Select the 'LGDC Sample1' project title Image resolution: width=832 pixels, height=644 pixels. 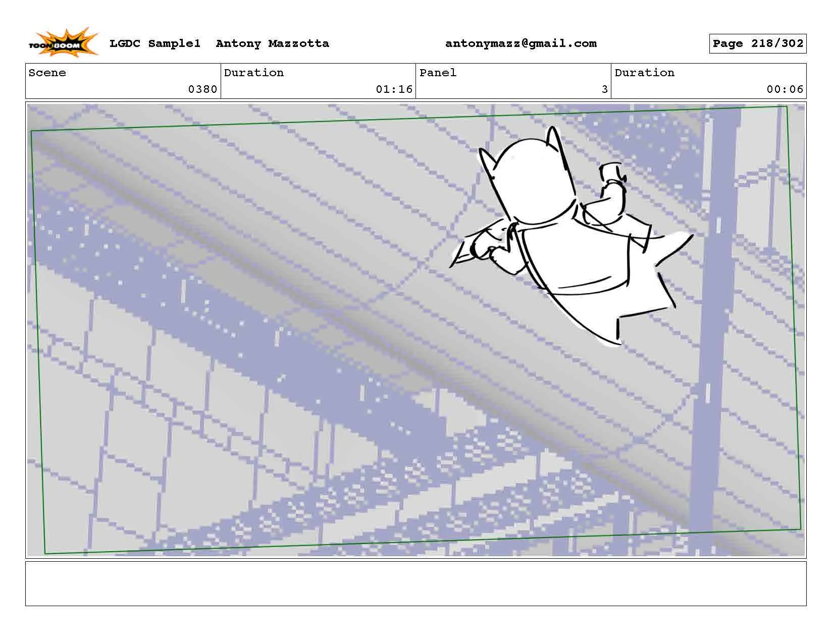coord(155,43)
